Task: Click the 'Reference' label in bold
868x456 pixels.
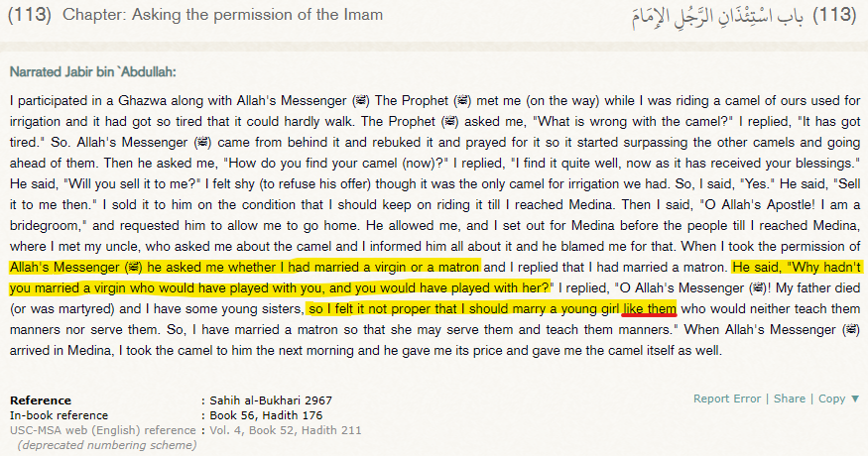Action: pos(40,400)
